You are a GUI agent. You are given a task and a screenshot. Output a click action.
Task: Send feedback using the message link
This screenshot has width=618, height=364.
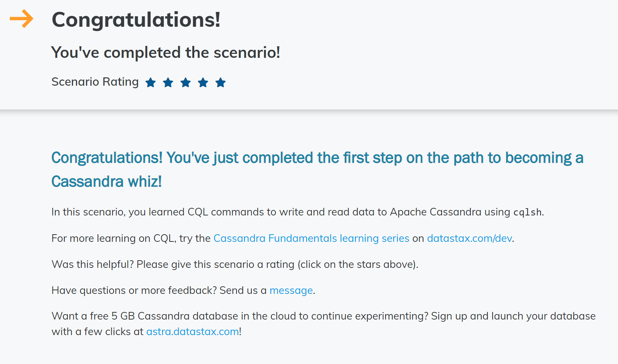pyautogui.click(x=291, y=290)
